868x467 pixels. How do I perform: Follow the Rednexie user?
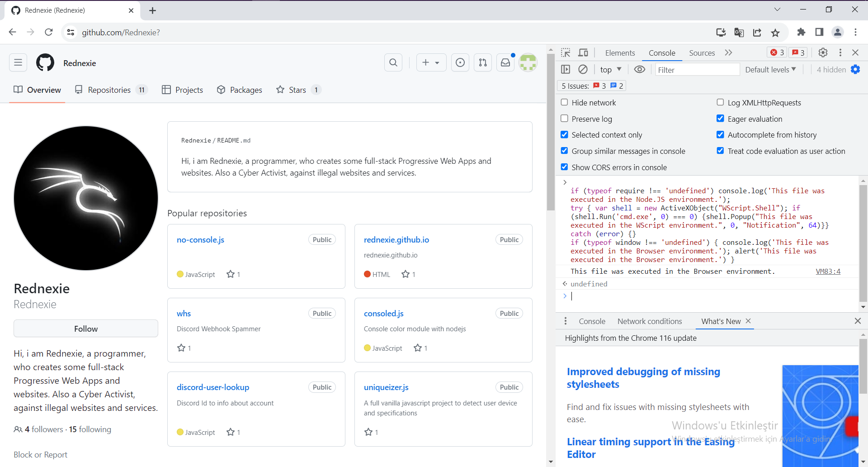point(86,329)
